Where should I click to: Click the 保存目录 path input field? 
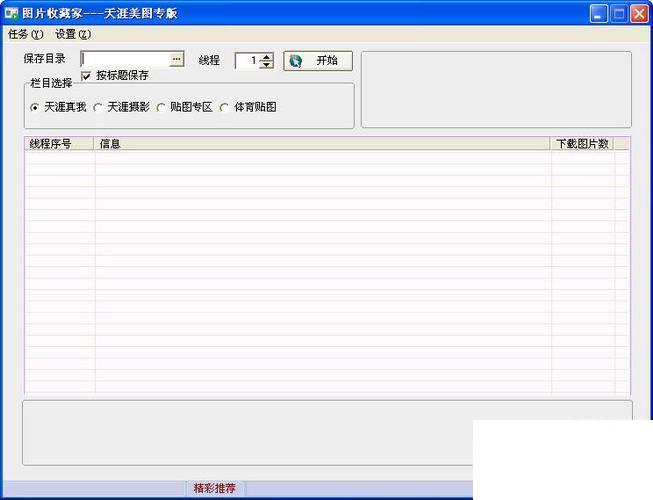[x=125, y=60]
